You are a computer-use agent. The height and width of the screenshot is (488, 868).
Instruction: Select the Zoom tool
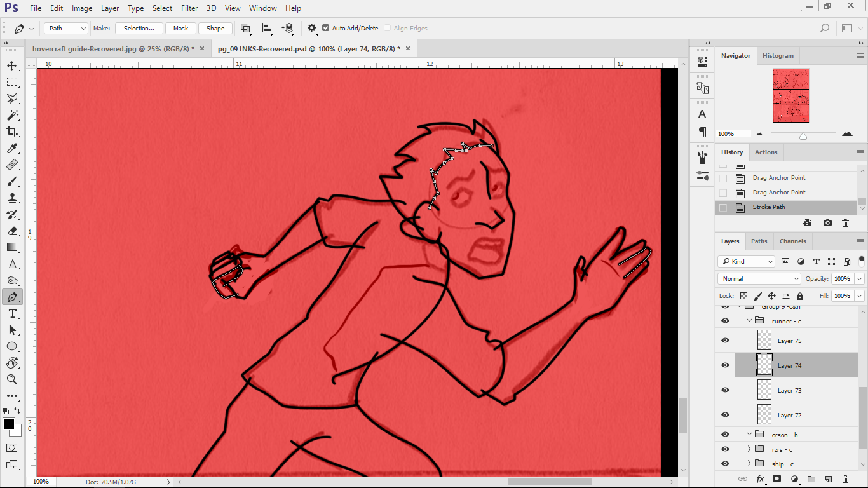(x=12, y=379)
